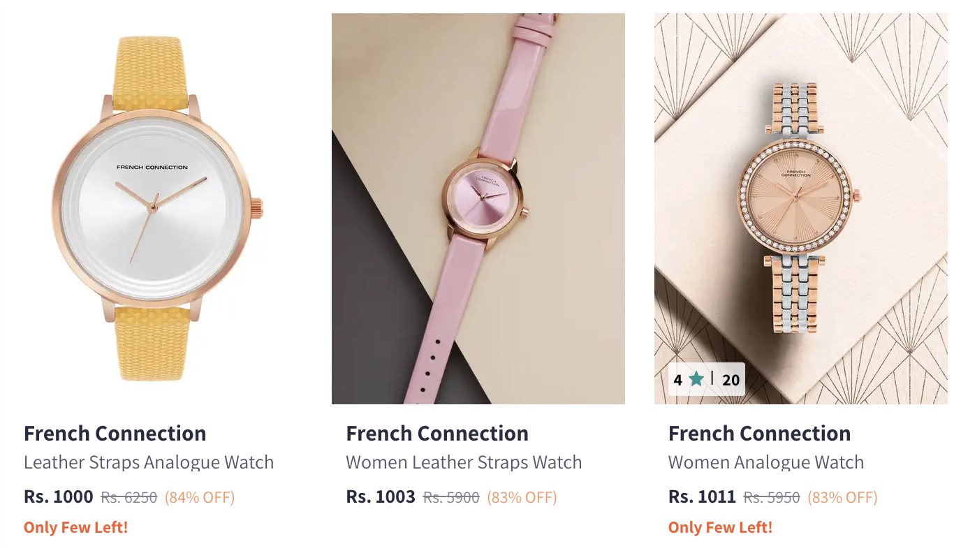Click the struck-through Rs. 6250 original price
Screen dimensions: 954x560
129,497
